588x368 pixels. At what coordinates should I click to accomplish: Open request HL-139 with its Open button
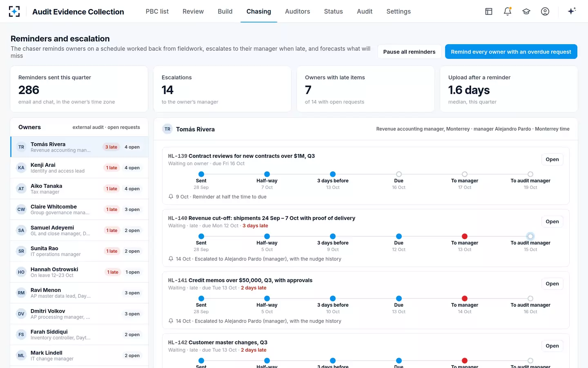pyautogui.click(x=552, y=159)
